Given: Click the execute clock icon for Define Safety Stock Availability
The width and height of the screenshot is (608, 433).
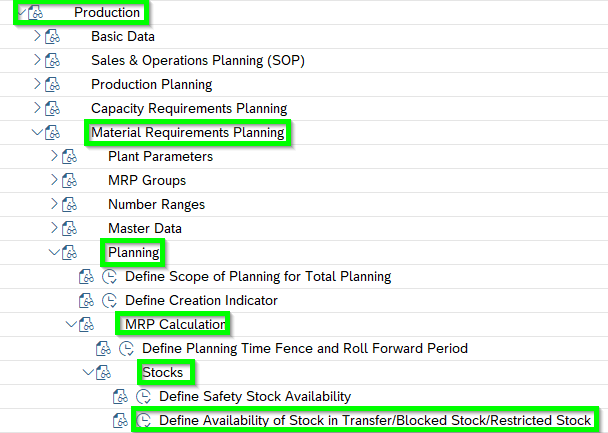Looking at the screenshot, I should [x=144, y=397].
